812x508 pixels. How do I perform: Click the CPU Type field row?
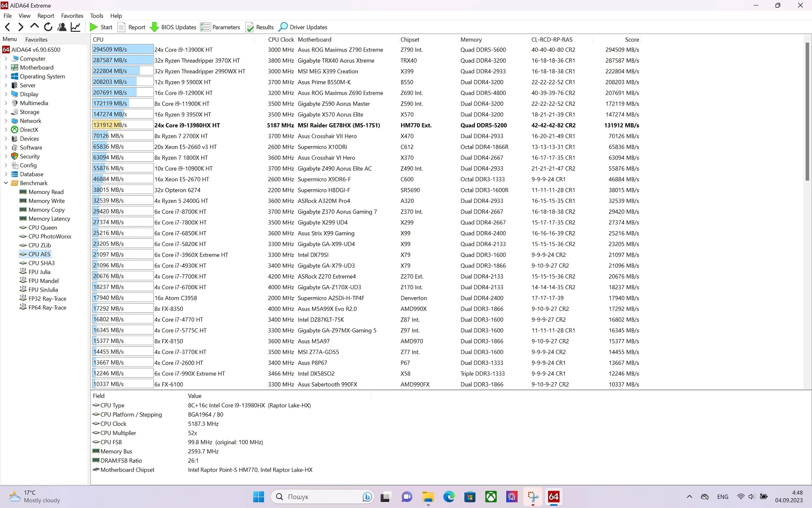click(x=231, y=406)
